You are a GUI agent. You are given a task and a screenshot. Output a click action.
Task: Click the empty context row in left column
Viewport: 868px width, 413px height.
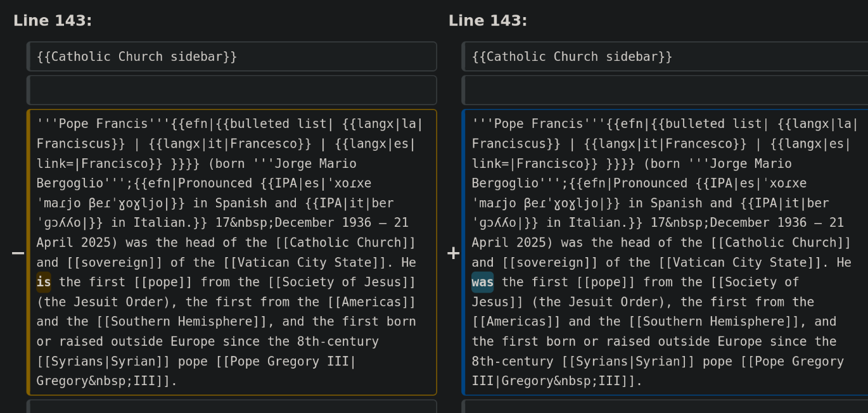[x=232, y=90]
